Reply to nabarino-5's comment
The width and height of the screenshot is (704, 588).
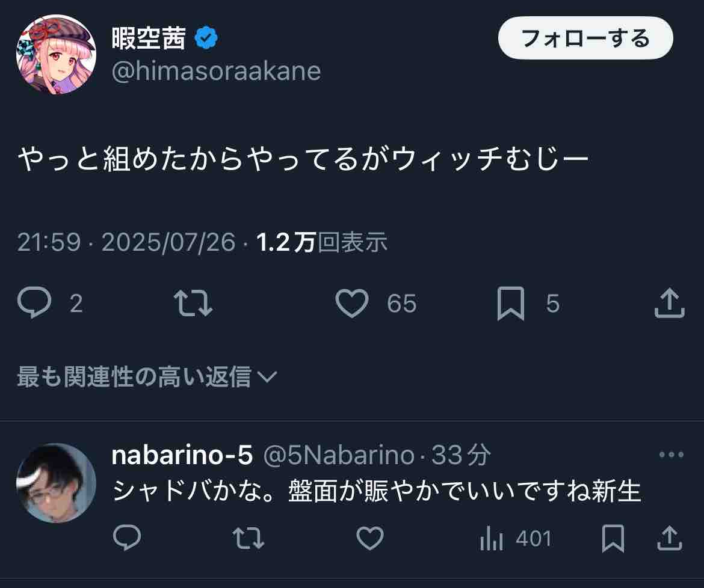(127, 539)
